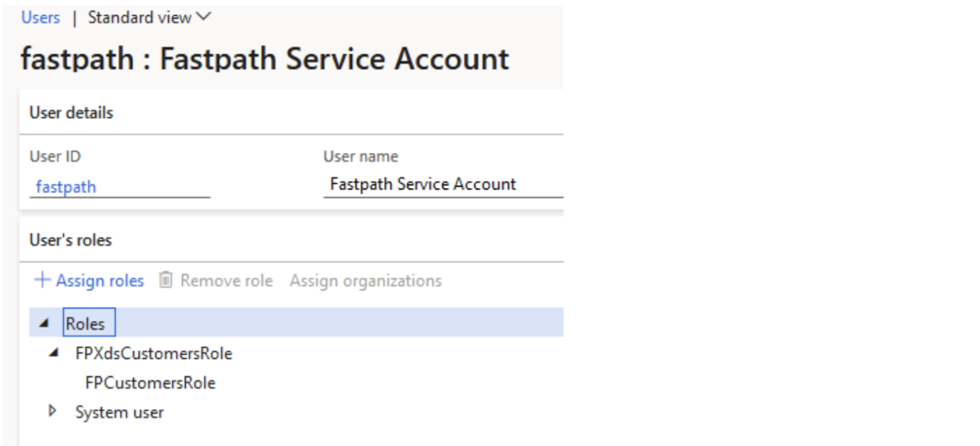Image resolution: width=980 pixels, height=446 pixels.
Task: Click the page title fastpath : Fastpath Service Account
Action: [x=265, y=59]
